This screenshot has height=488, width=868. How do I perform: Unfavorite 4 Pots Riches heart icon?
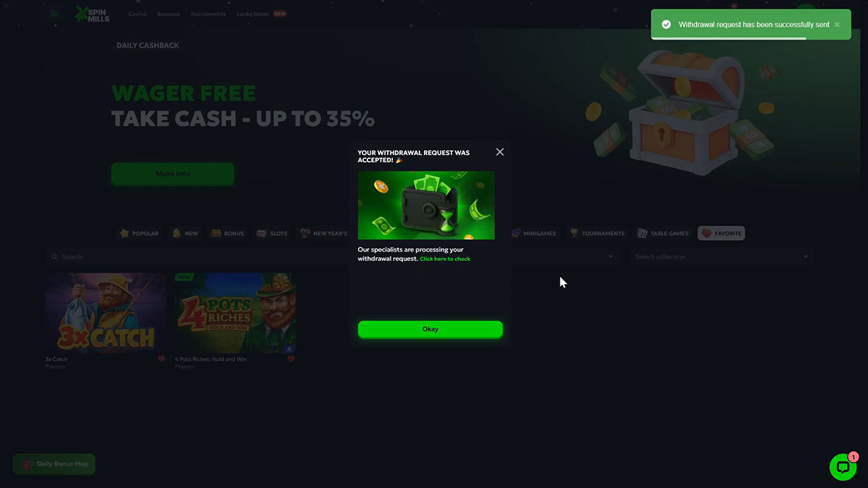[292, 359]
